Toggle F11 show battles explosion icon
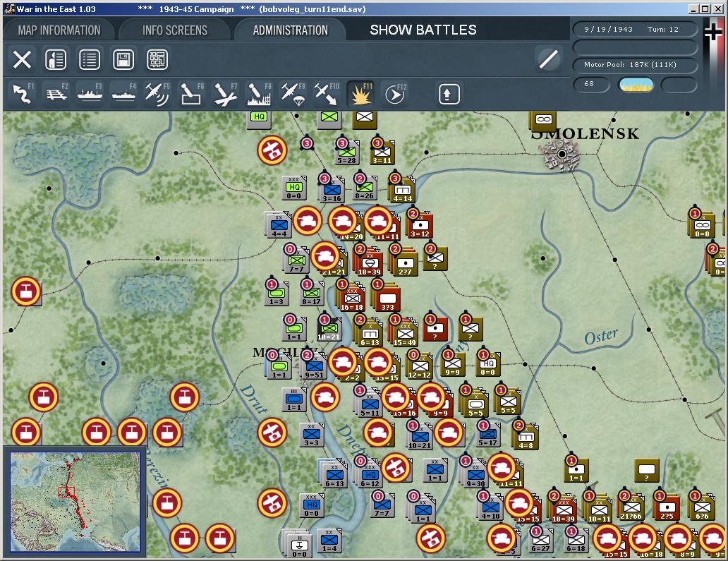Viewport: 728px width, 561px height. point(360,94)
